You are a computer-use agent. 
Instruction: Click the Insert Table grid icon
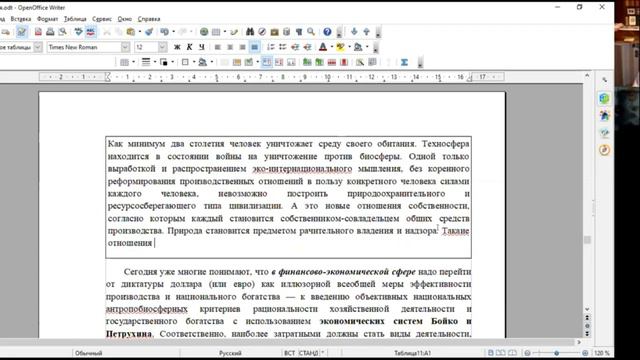pos(216,32)
